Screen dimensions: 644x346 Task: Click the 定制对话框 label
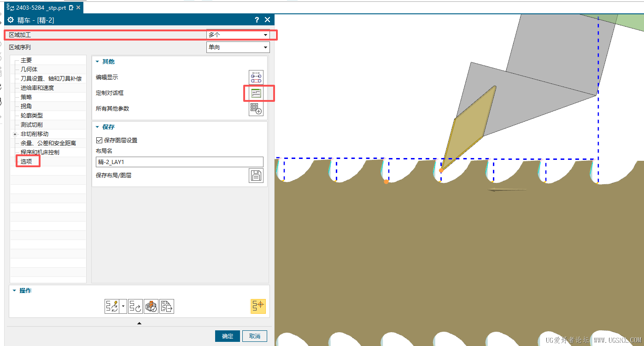pyautogui.click(x=110, y=93)
